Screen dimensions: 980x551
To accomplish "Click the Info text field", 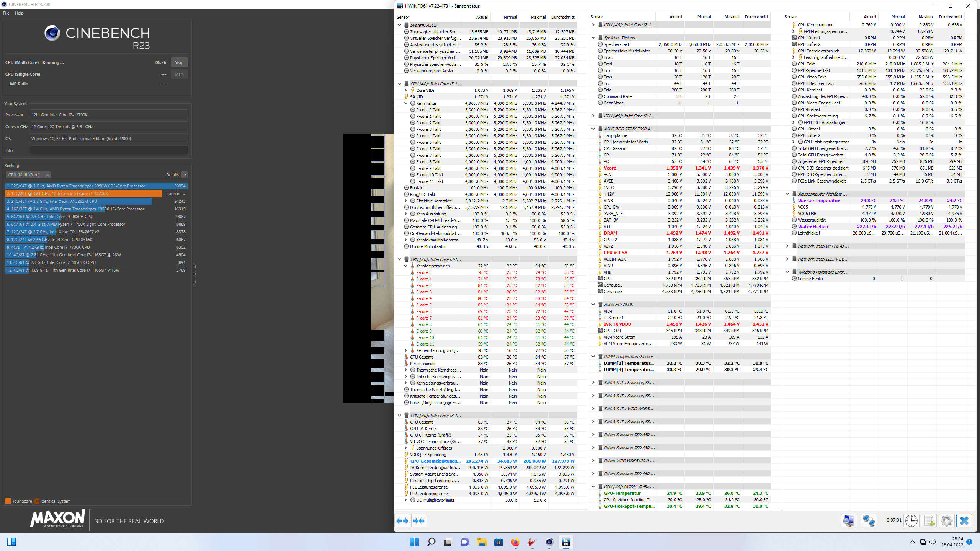I will tap(109, 150).
